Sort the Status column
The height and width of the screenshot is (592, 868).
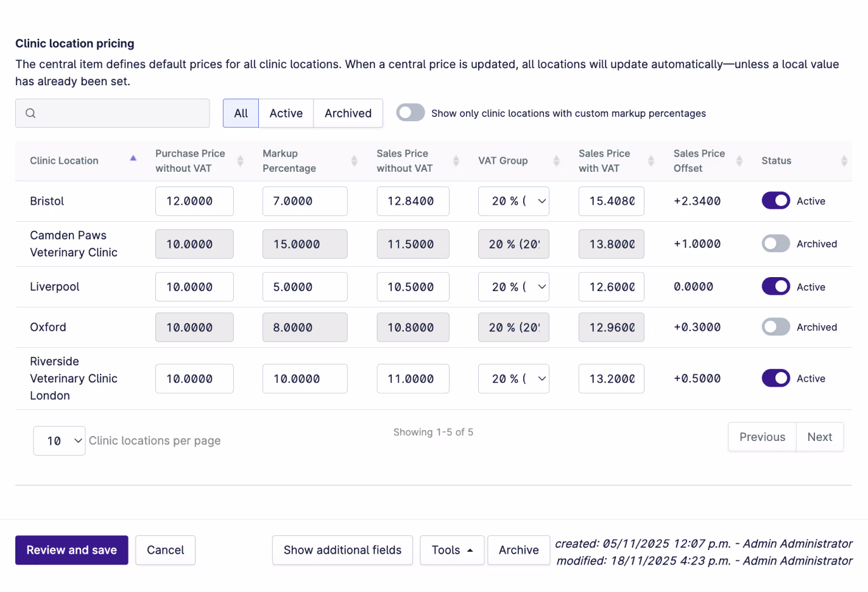[844, 160]
